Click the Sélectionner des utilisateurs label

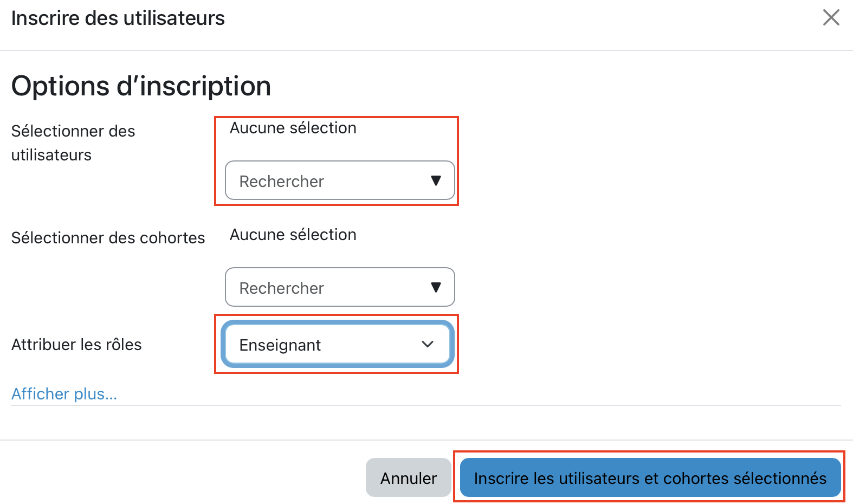pyautogui.click(x=73, y=143)
